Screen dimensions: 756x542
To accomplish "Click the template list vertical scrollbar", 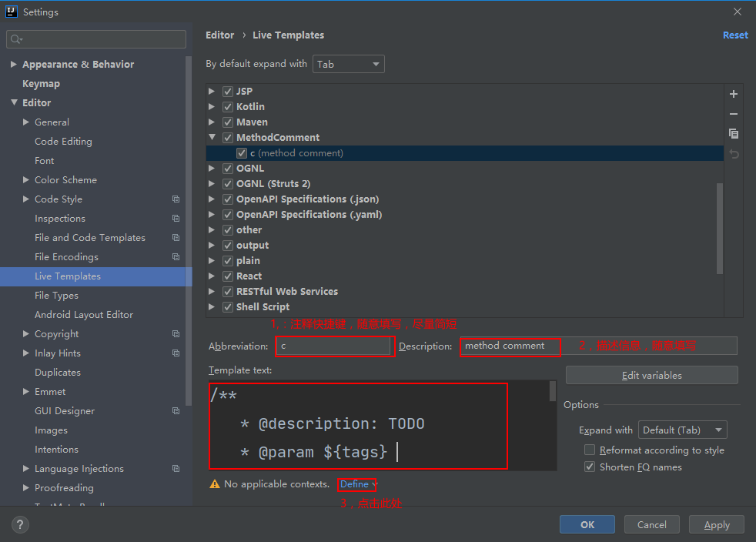I will coord(720,228).
